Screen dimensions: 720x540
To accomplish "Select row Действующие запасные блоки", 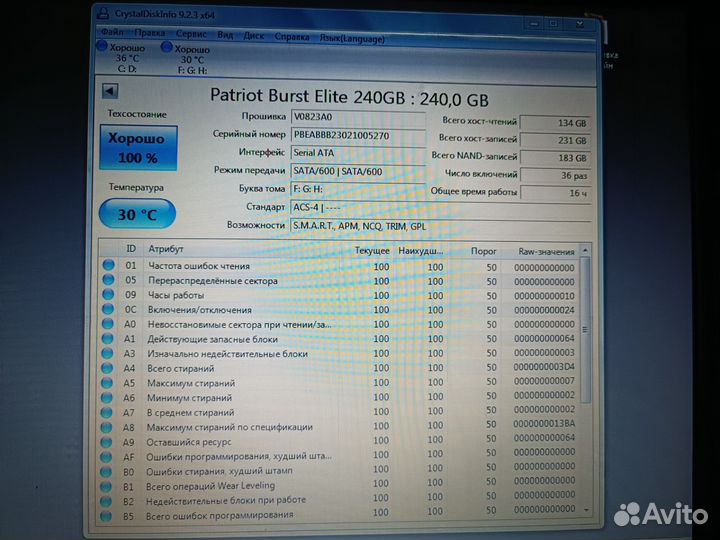I will (x=339, y=339).
